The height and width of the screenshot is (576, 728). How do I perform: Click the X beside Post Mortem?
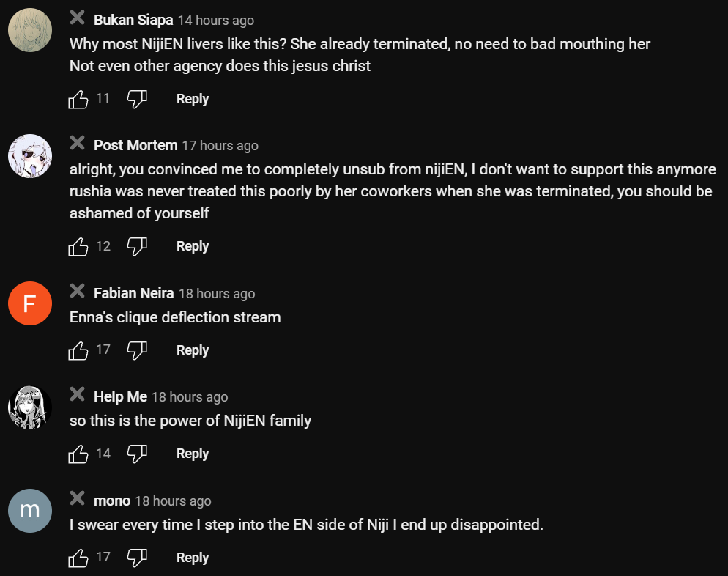[x=77, y=144]
